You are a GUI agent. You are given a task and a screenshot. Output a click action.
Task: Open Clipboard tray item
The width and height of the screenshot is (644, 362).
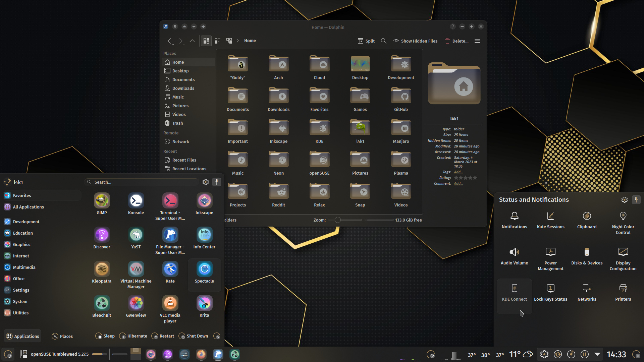(587, 220)
